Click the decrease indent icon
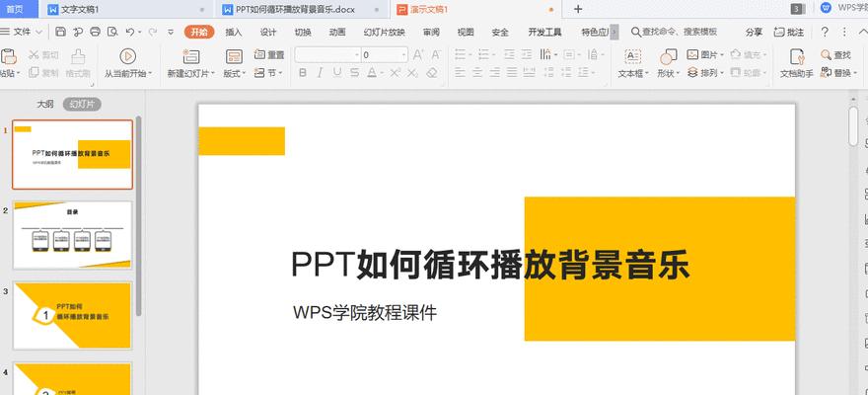The image size is (868, 395). pyautogui.click(x=509, y=55)
